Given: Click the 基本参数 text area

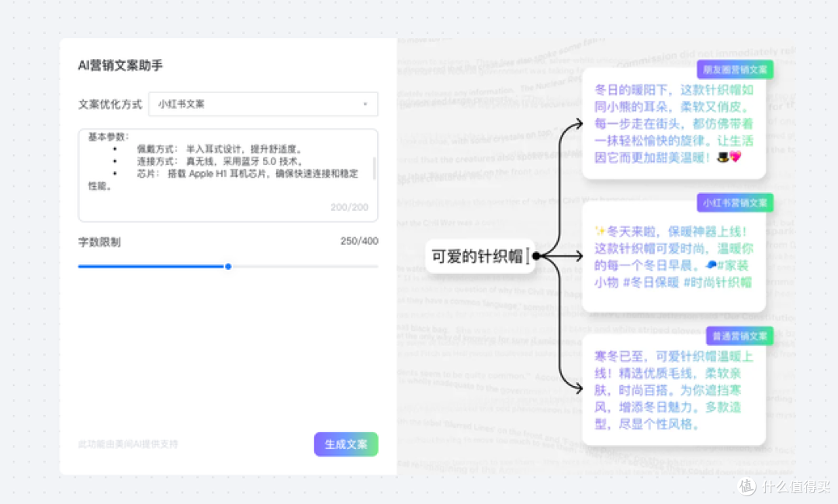Looking at the screenshot, I should (227, 175).
